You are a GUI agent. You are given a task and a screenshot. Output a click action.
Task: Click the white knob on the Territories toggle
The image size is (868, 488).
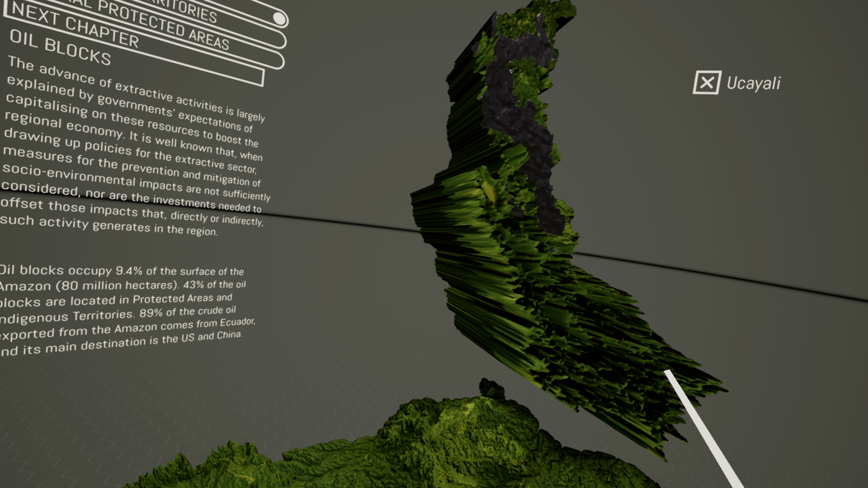tap(279, 19)
